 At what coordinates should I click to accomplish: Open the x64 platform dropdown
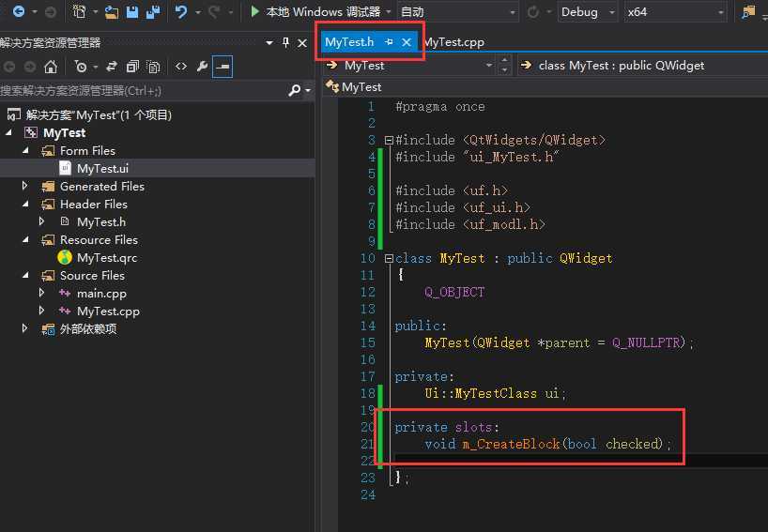coord(675,12)
